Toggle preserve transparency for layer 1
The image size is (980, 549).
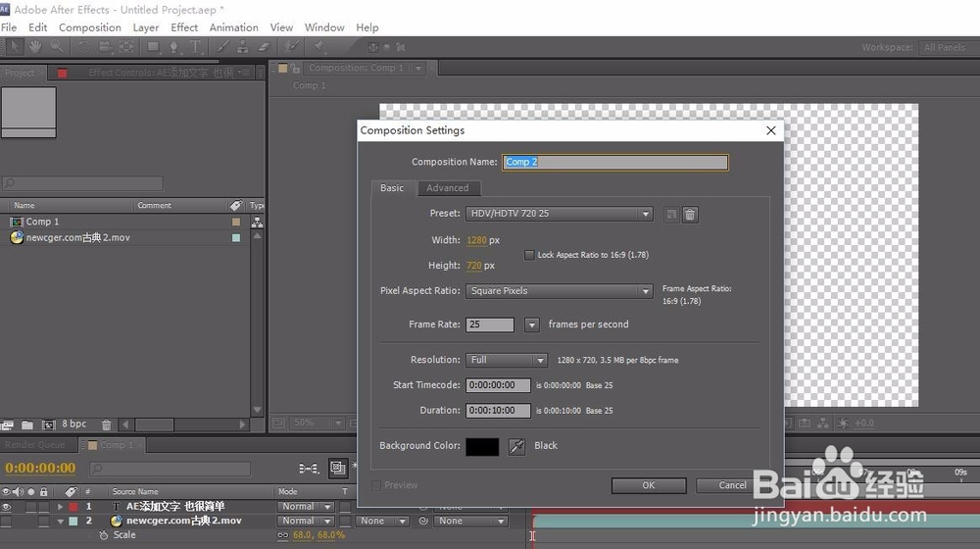[x=345, y=507]
